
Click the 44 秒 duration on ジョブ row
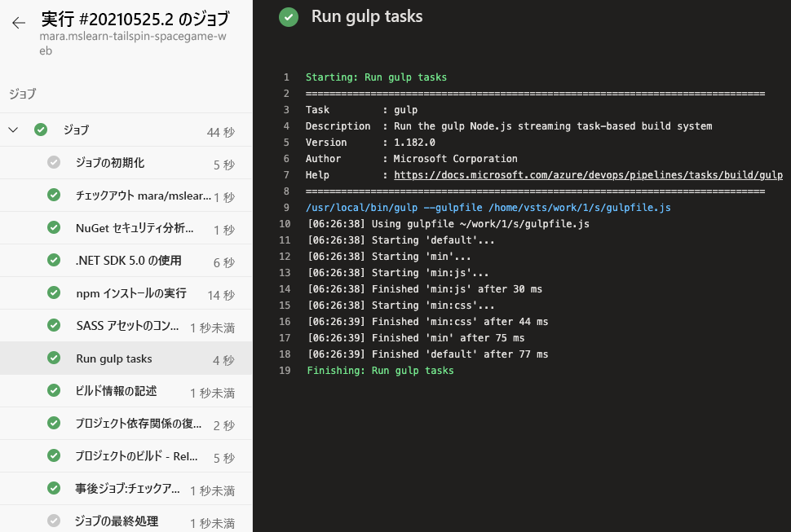point(221,132)
